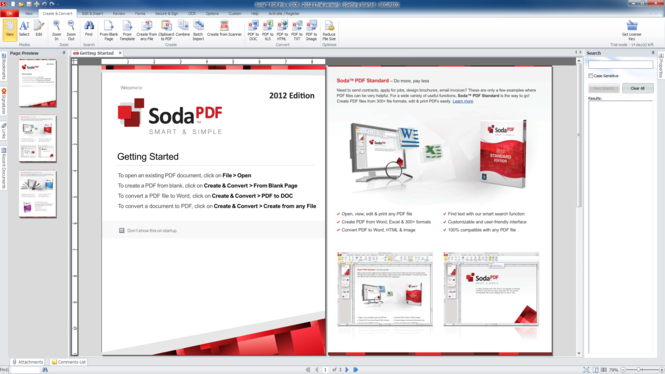Viewport: 665px width, 374px height.
Task: Select page 3 thumbnail in Page Preview
Action: [38, 194]
